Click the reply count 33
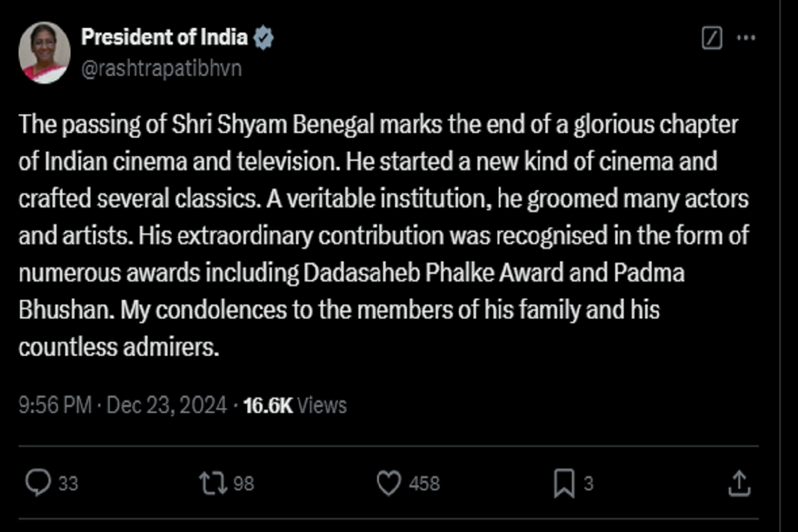The height and width of the screenshot is (532, 798). point(68,484)
